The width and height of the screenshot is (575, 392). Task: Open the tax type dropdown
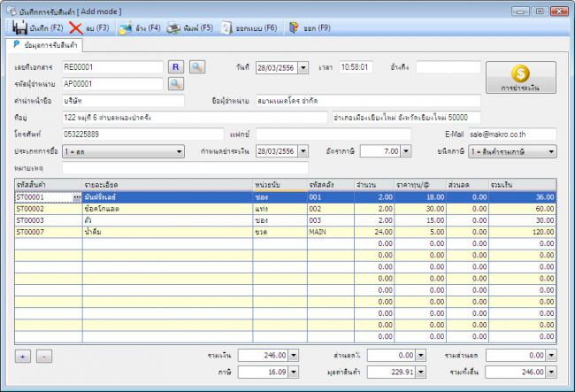551,151
